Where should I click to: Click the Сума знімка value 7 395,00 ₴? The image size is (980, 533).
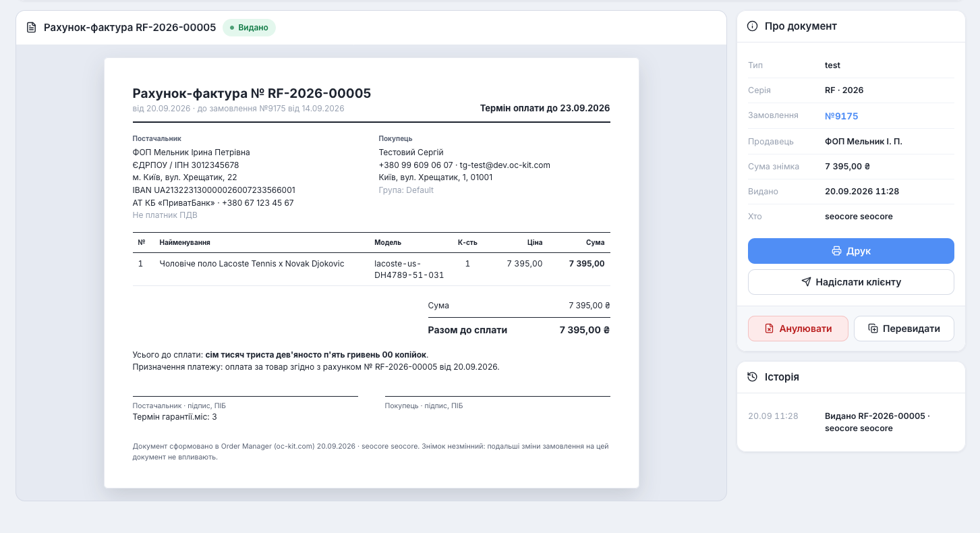(848, 166)
